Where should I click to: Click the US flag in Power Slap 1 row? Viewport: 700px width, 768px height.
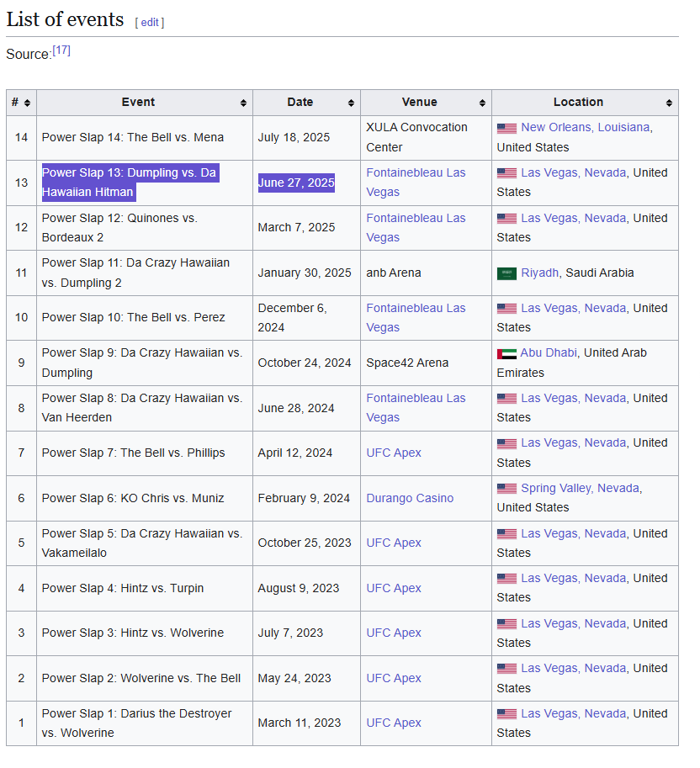point(506,714)
